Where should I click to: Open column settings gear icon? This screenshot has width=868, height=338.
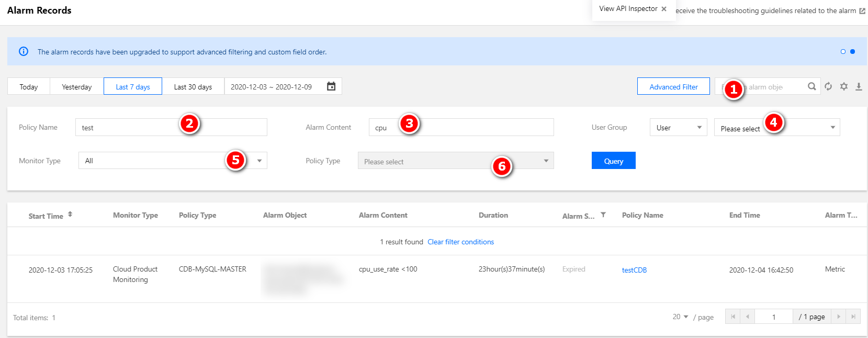point(844,86)
